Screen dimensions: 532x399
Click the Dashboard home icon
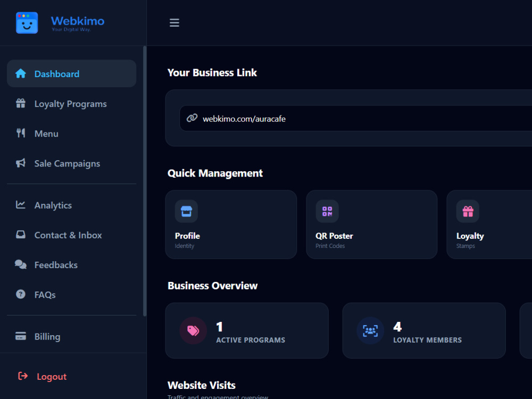[x=21, y=73]
